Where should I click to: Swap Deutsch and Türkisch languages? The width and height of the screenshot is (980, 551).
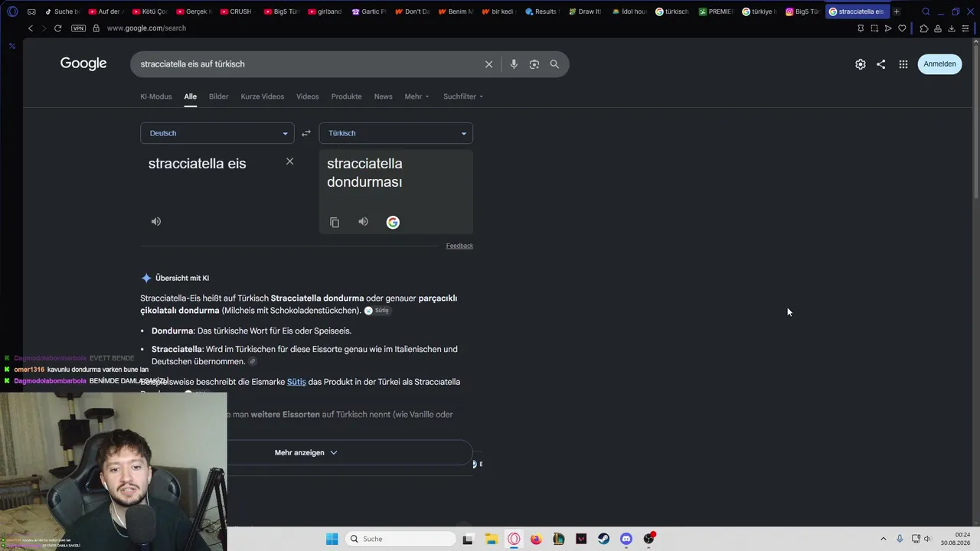(306, 133)
